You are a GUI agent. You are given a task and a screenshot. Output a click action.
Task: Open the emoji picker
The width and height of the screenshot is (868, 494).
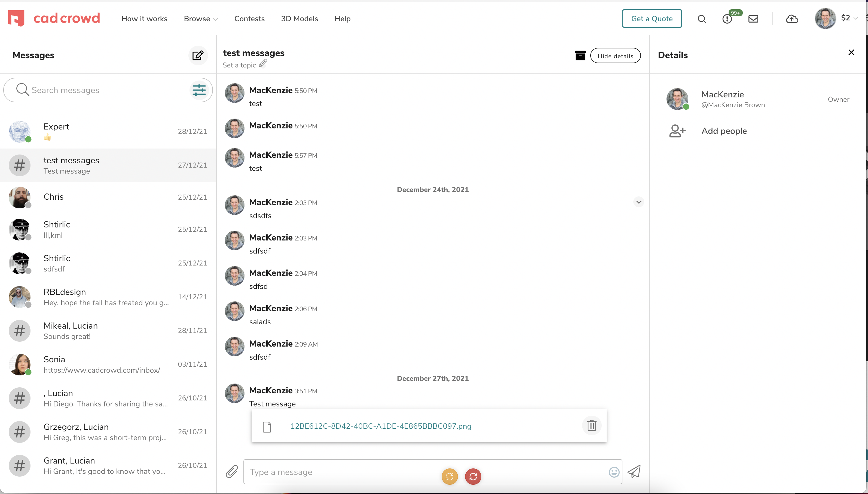[x=614, y=472]
